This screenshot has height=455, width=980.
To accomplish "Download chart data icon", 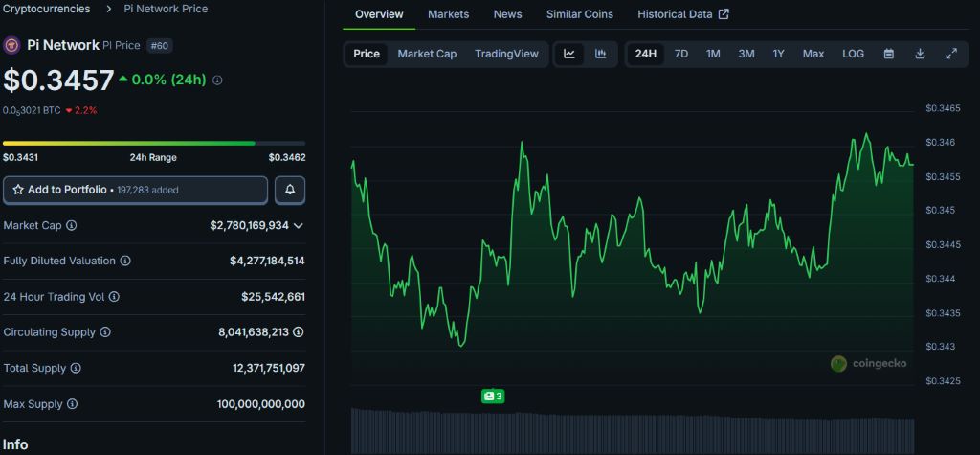I will (x=920, y=54).
